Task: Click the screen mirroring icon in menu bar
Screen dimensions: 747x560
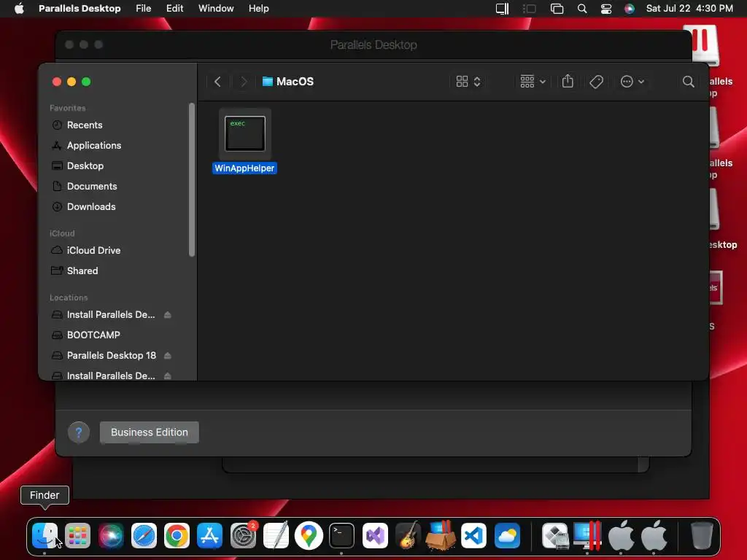Action: pos(557,9)
